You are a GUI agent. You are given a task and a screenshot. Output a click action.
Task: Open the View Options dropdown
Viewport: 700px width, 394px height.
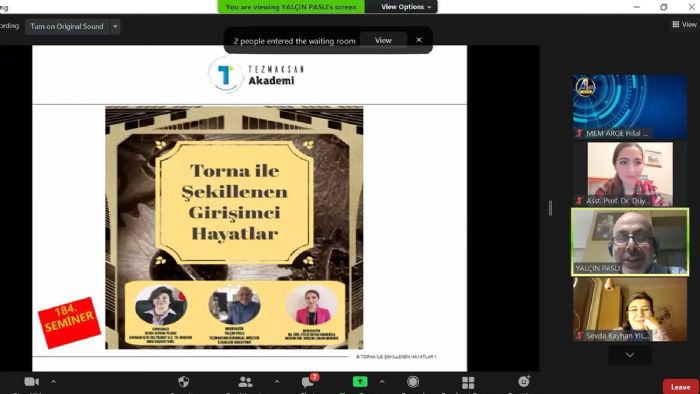(x=406, y=7)
